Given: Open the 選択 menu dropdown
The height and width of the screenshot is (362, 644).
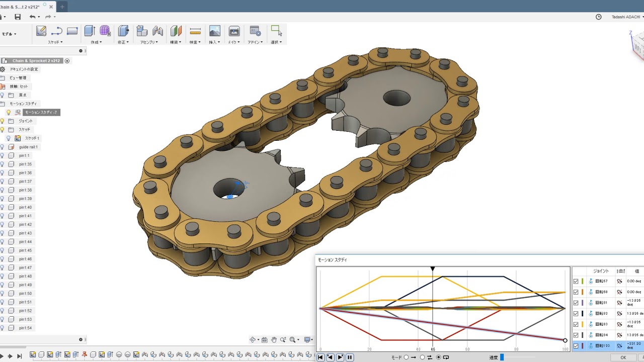Looking at the screenshot, I should tap(276, 42).
